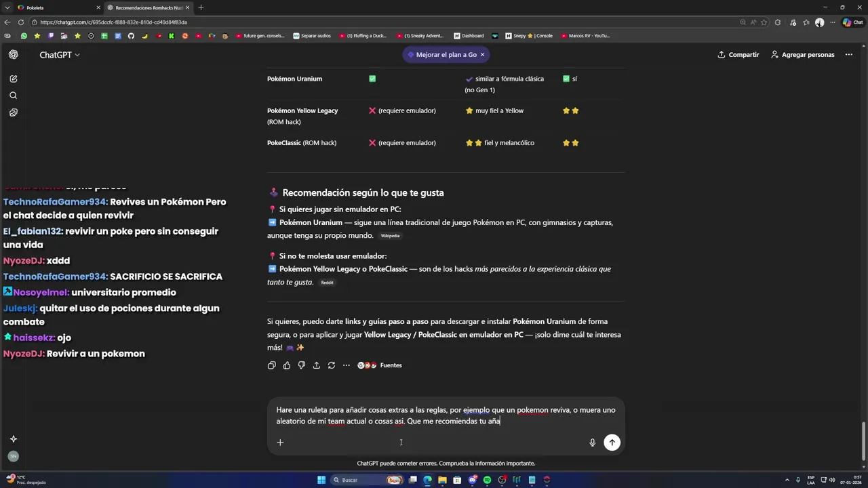
Task: Click the Pokémon Yellow Legacy row name
Action: click(302, 110)
